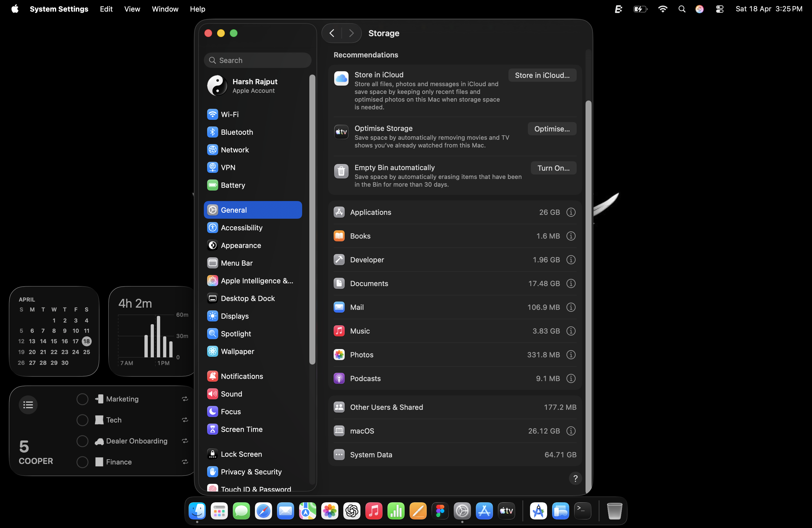Select Menu Bar in sidebar
This screenshot has height=528, width=812.
[253, 263]
